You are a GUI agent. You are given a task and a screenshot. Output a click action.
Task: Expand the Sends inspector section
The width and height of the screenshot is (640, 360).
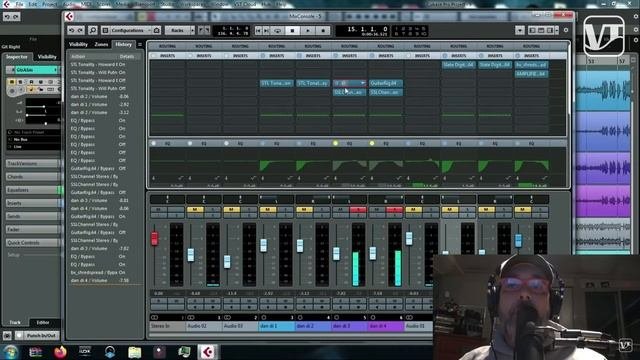coord(33,216)
